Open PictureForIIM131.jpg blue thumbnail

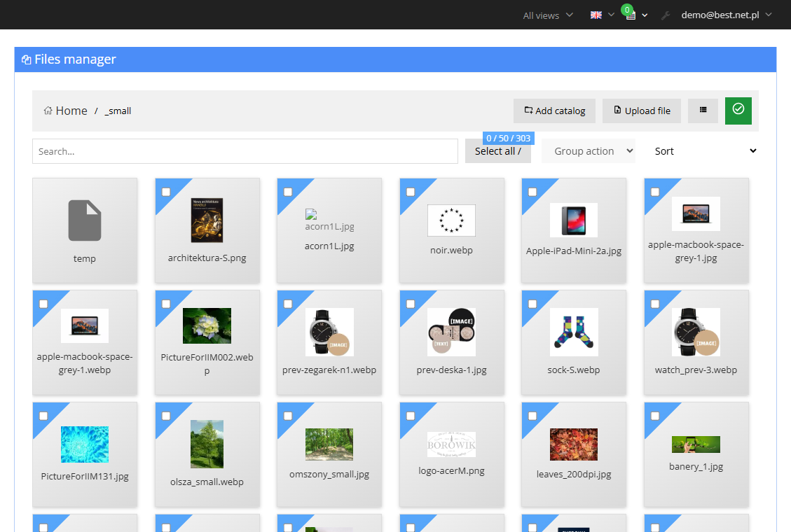(85, 444)
